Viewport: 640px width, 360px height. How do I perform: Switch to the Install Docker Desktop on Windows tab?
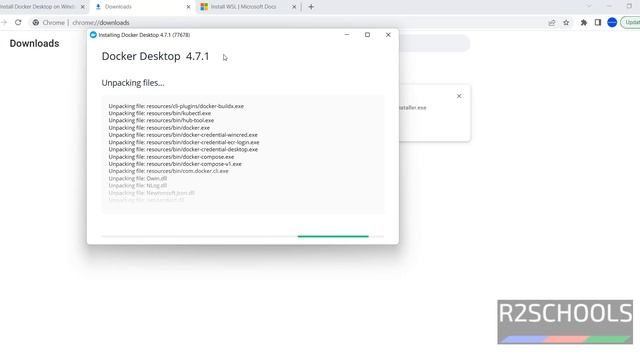[x=38, y=7]
